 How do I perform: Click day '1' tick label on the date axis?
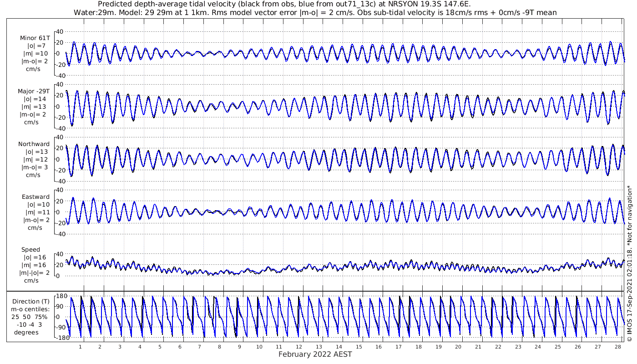click(x=80, y=347)
